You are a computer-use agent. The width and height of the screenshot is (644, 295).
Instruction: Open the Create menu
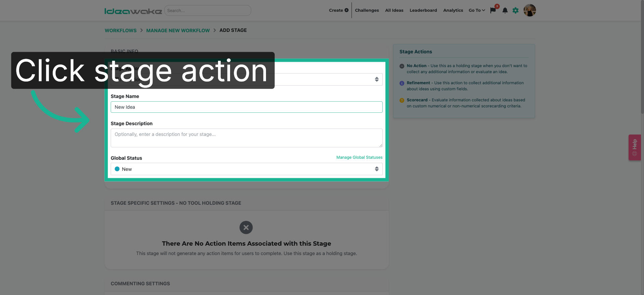[x=338, y=10]
